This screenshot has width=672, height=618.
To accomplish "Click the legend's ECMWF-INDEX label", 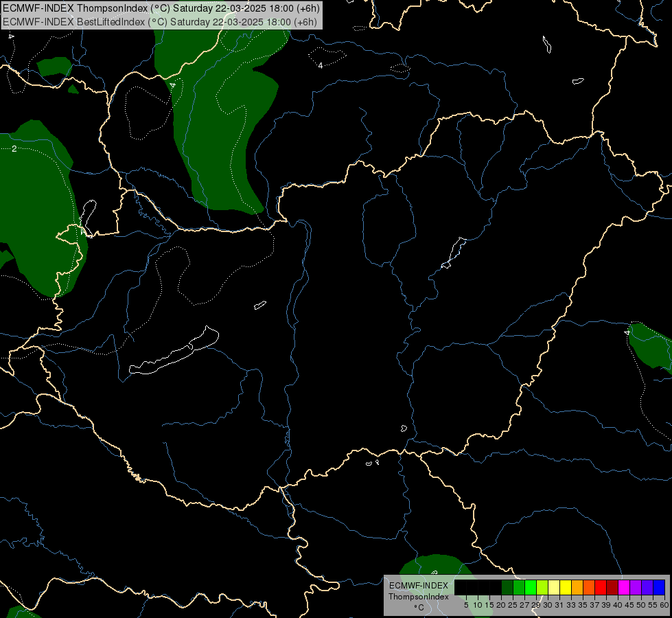I will (x=419, y=586).
